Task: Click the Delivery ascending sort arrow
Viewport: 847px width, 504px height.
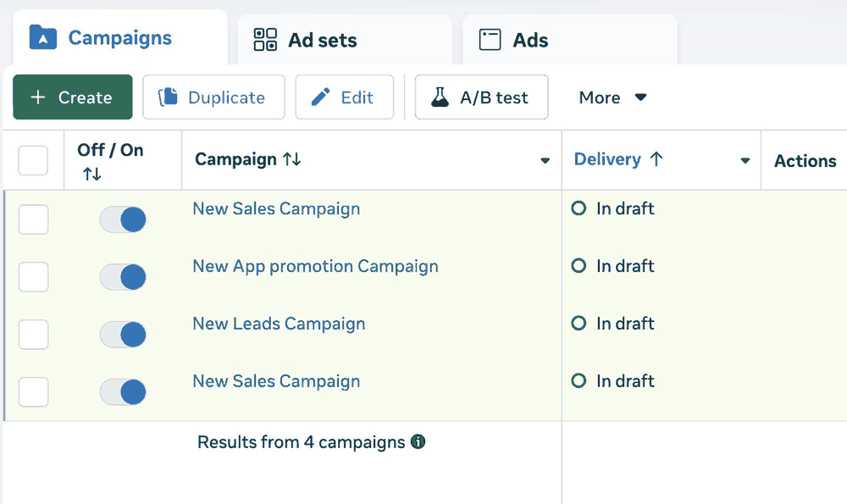Action: [656, 159]
